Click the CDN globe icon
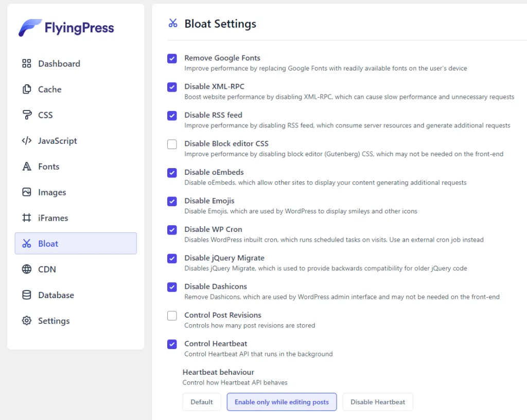The width and height of the screenshot is (527, 420). pos(27,269)
